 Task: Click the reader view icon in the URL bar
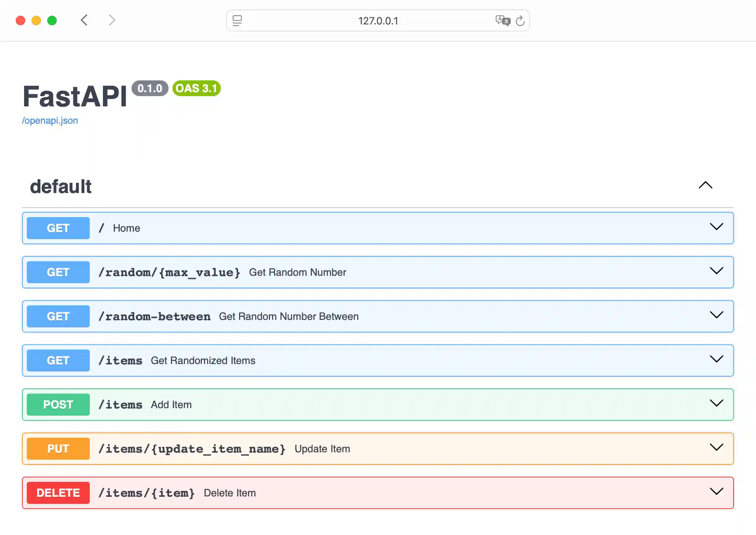tap(237, 21)
